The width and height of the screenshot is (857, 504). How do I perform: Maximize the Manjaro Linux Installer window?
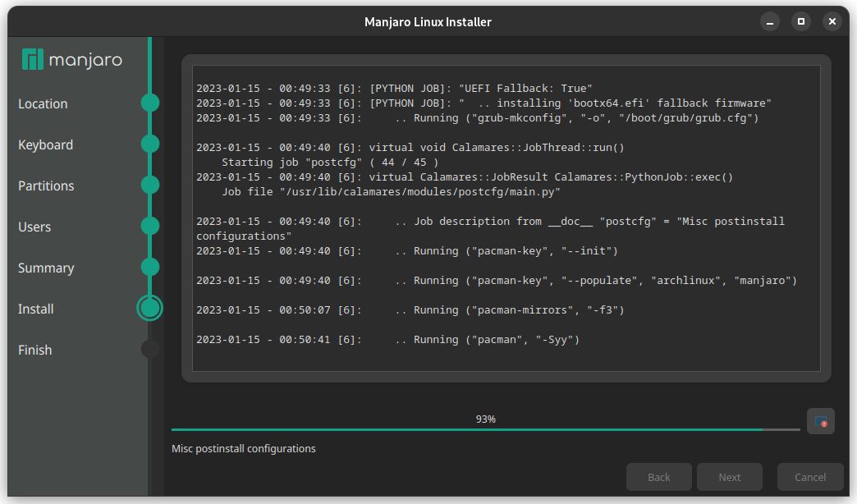pos(800,22)
